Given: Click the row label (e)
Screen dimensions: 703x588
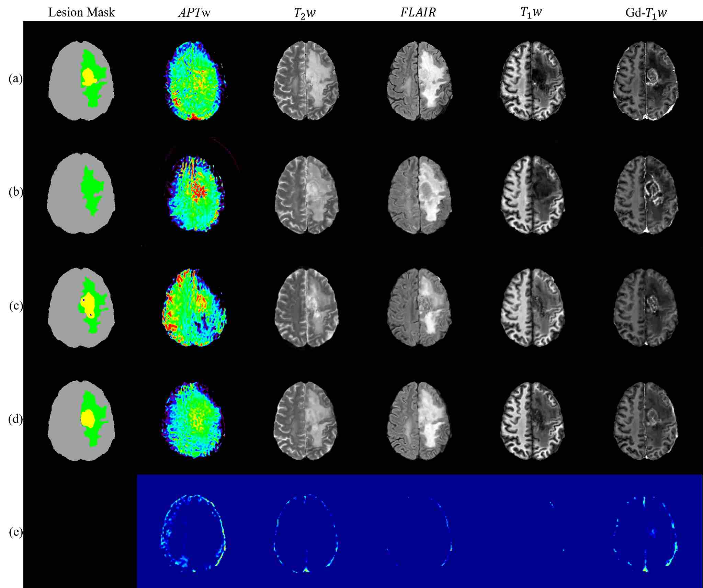Looking at the screenshot, I should click(15, 532).
